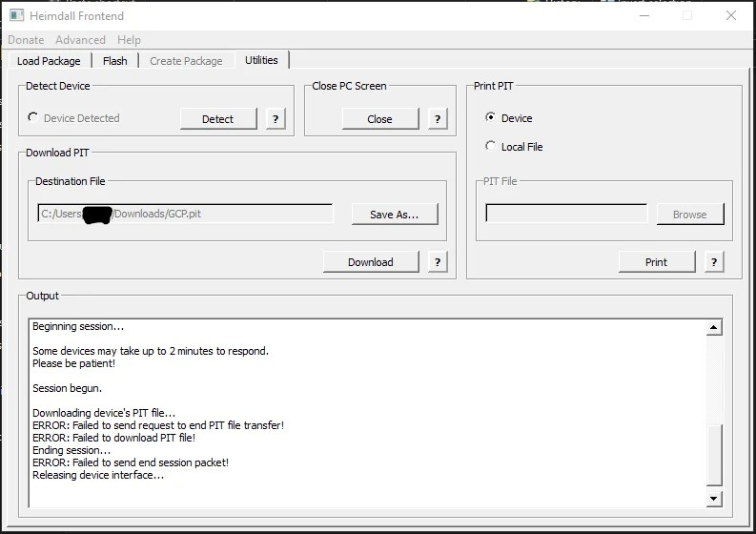Image resolution: width=756 pixels, height=534 pixels.
Task: Open help next to Download button
Action: click(x=438, y=262)
